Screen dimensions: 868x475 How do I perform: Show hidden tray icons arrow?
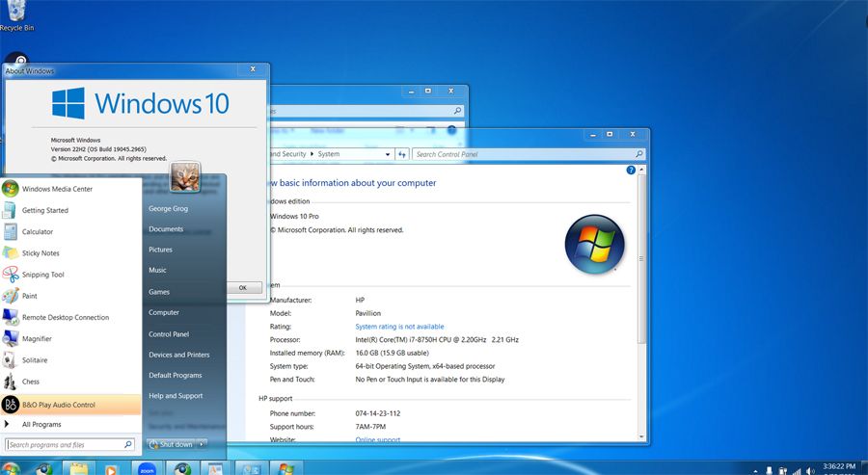coord(755,471)
